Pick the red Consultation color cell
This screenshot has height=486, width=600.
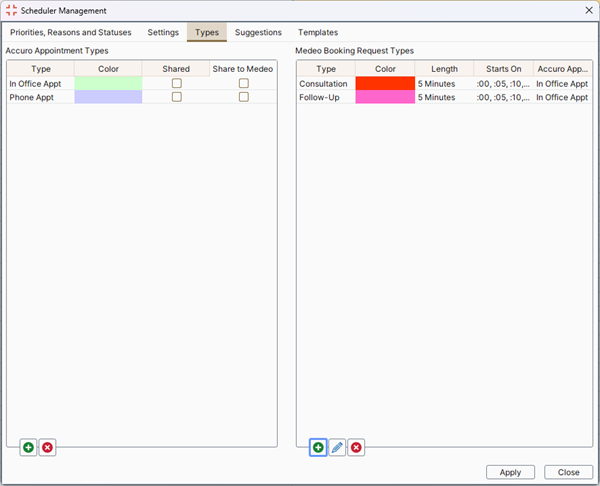(x=385, y=83)
